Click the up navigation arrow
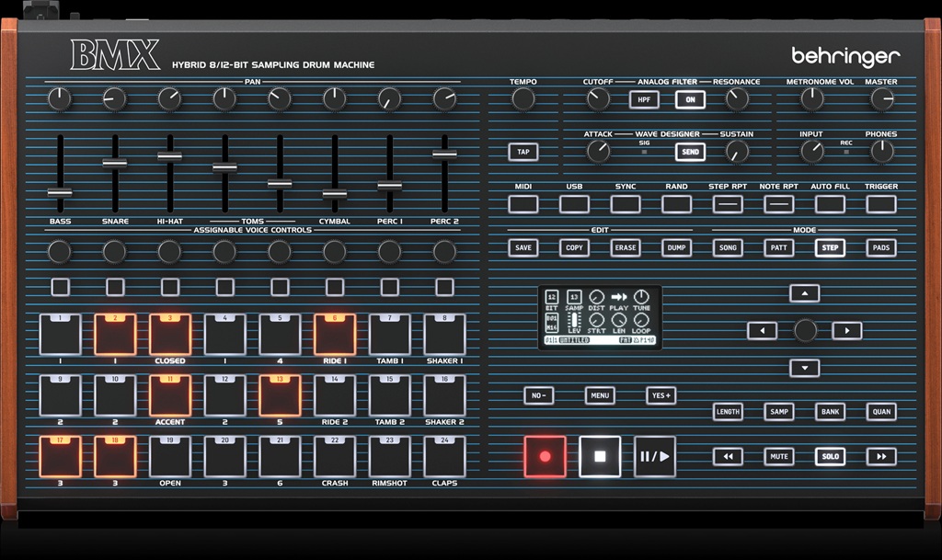The height and width of the screenshot is (560, 942). tap(804, 292)
